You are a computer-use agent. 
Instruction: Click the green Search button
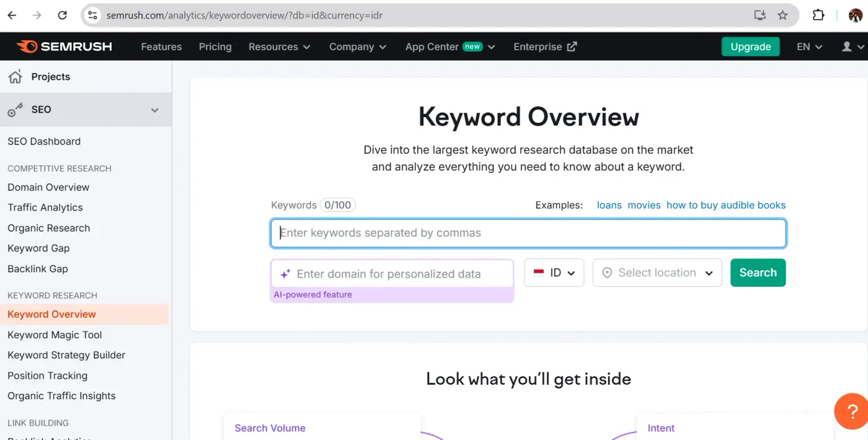pyautogui.click(x=758, y=273)
